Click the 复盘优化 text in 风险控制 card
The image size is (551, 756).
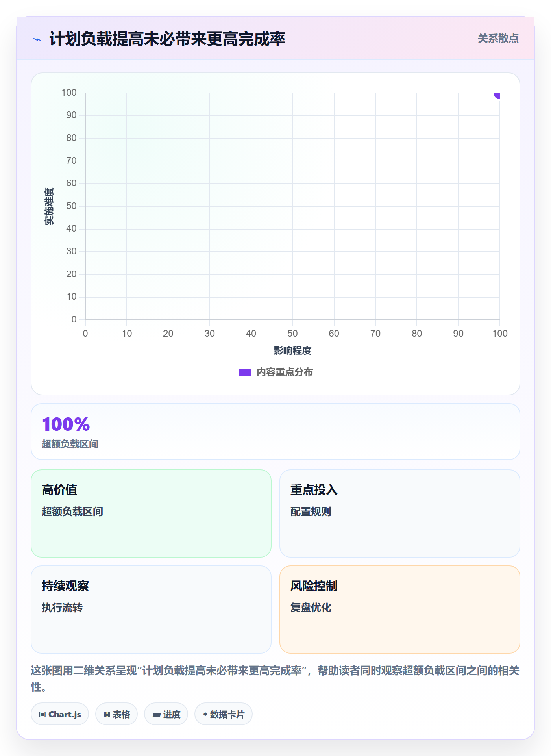[311, 608]
